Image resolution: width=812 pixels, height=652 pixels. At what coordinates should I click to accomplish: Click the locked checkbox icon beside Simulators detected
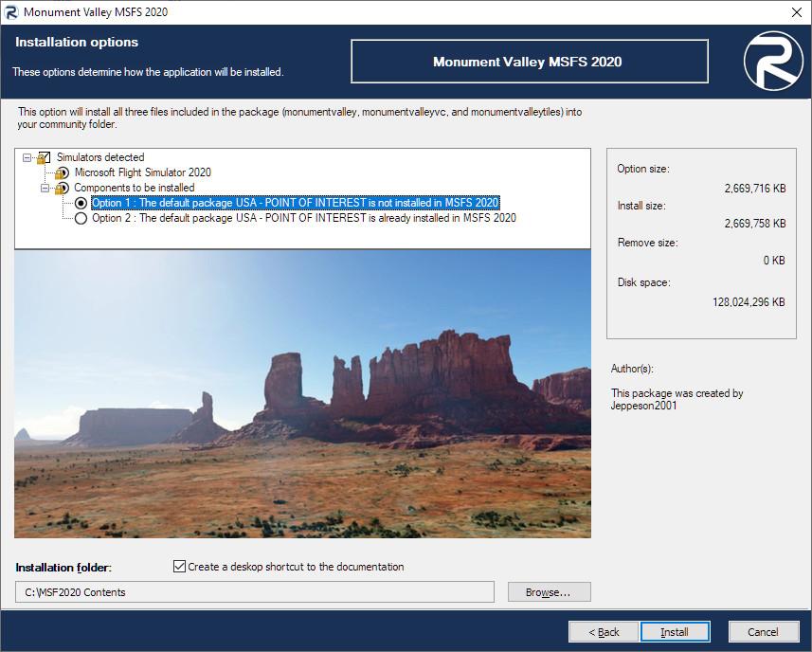[45, 157]
